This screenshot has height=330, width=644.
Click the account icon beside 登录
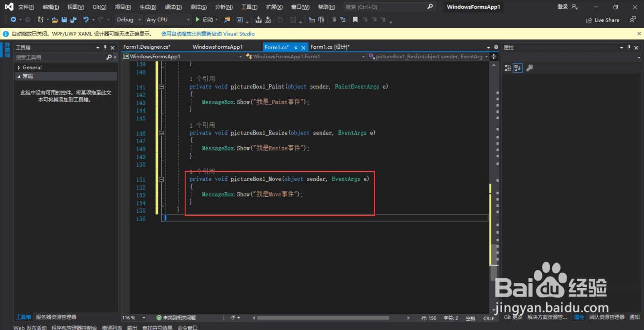(574, 6)
